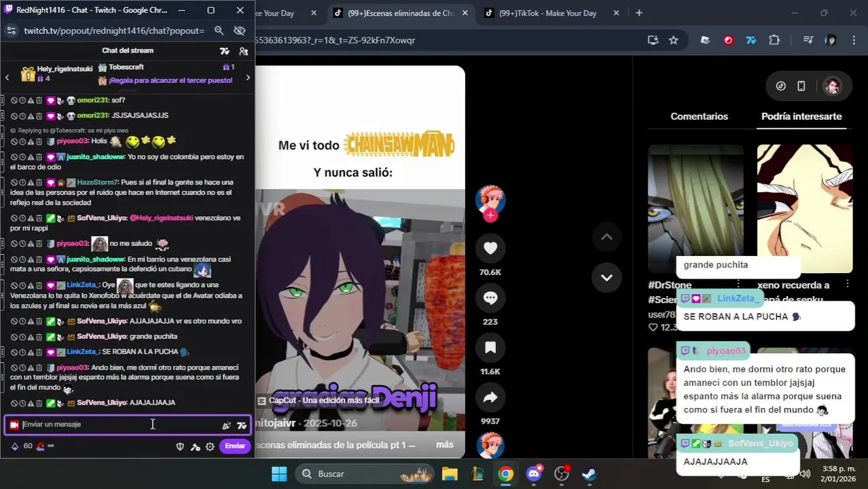868x489 pixels.
Task: Click '¡Regala para alcanzar el tercer puesto!' link
Action: click(170, 81)
